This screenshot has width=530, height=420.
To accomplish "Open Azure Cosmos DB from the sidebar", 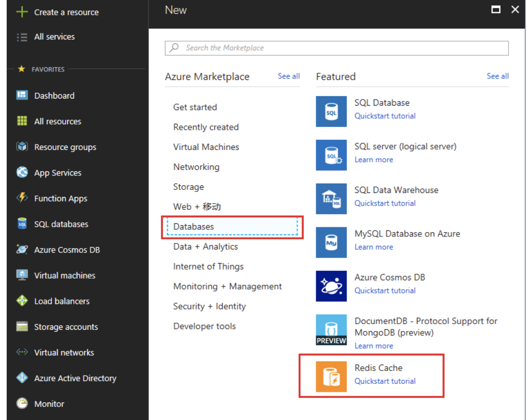I will point(22,249).
